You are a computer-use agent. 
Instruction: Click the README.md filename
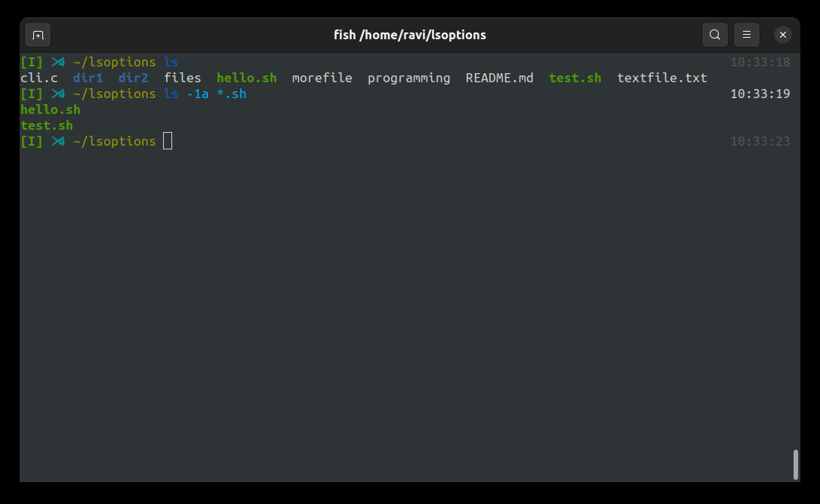[499, 78]
